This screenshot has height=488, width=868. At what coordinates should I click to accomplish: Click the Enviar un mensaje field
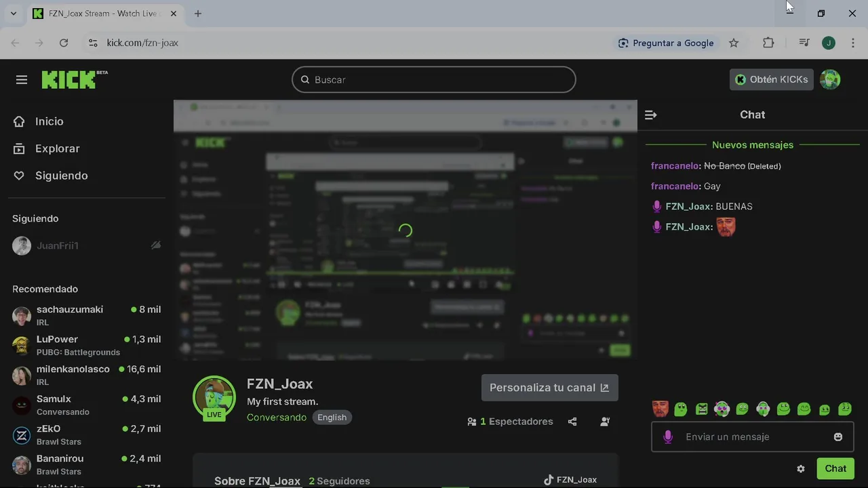[753, 437]
